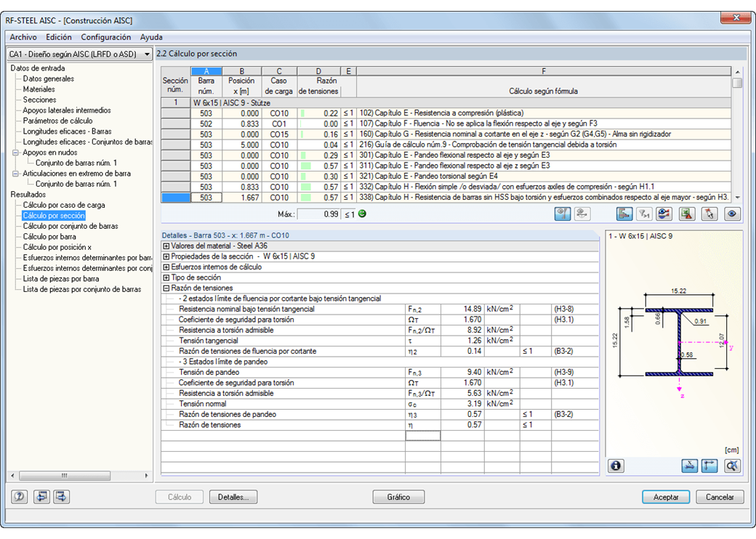This screenshot has height=539, width=756.
Task: Click the green OK status indicator
Action: (362, 214)
